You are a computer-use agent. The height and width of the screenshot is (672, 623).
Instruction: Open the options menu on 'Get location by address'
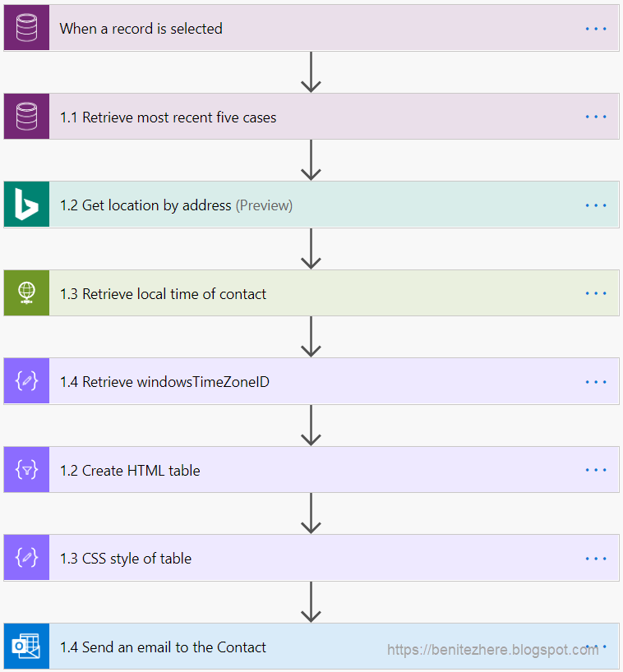click(x=595, y=204)
